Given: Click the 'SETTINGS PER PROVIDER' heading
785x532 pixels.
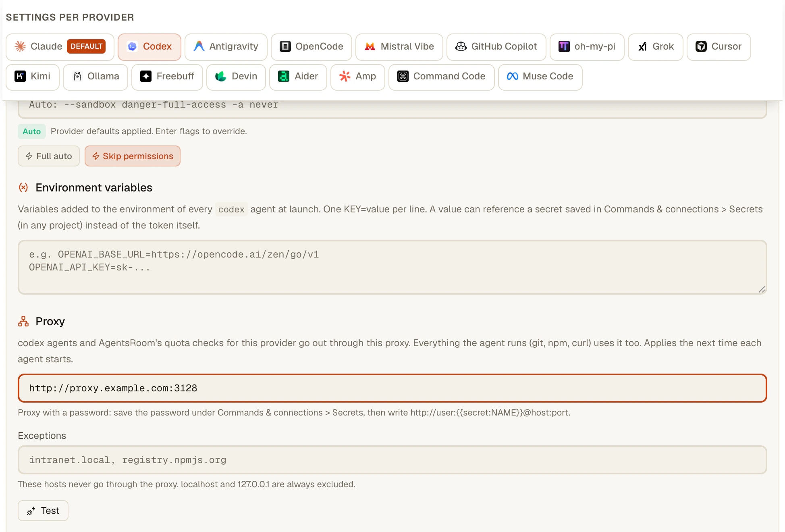Looking at the screenshot, I should pos(70,17).
